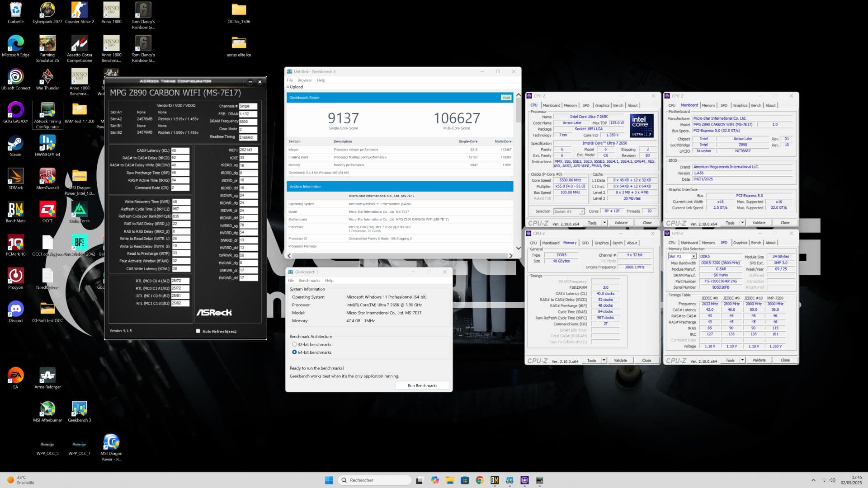Click the BenchMate icon in the taskbar

click(x=495, y=480)
